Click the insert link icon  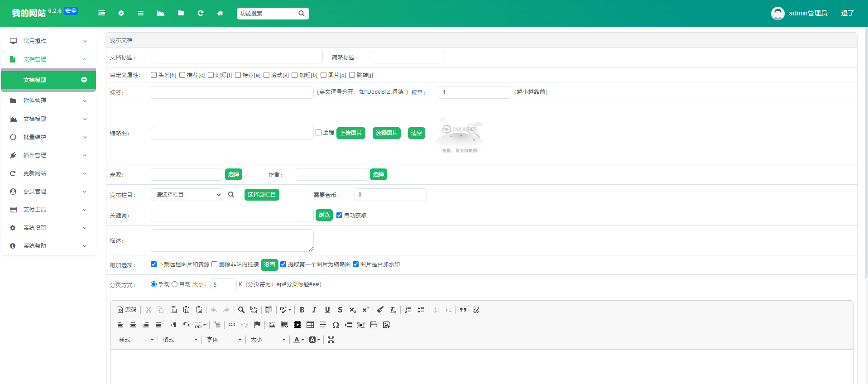coord(232,325)
